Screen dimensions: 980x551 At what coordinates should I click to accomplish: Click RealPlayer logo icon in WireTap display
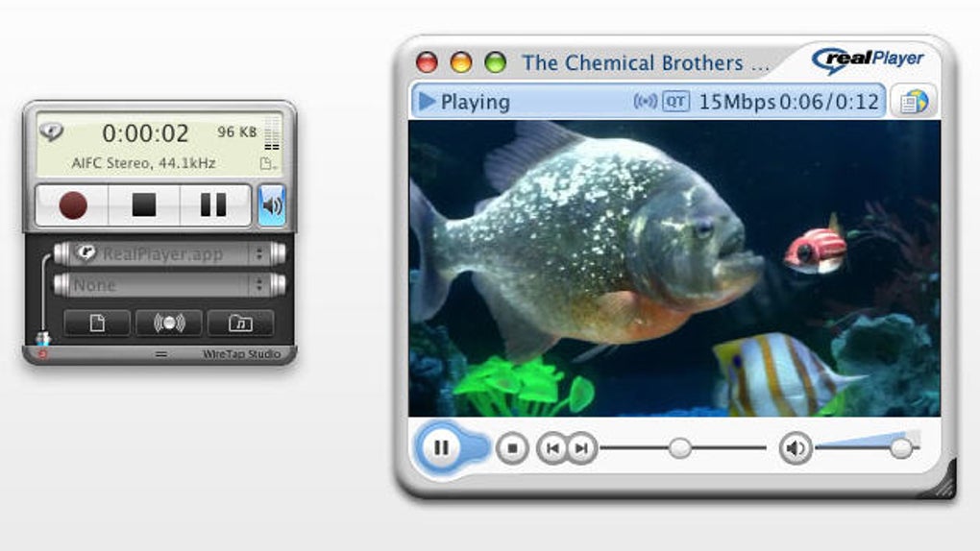pos(51,132)
